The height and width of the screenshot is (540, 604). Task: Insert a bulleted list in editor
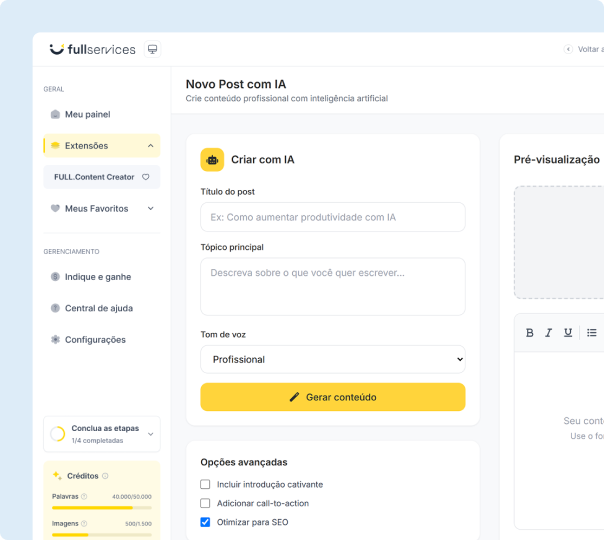point(592,333)
